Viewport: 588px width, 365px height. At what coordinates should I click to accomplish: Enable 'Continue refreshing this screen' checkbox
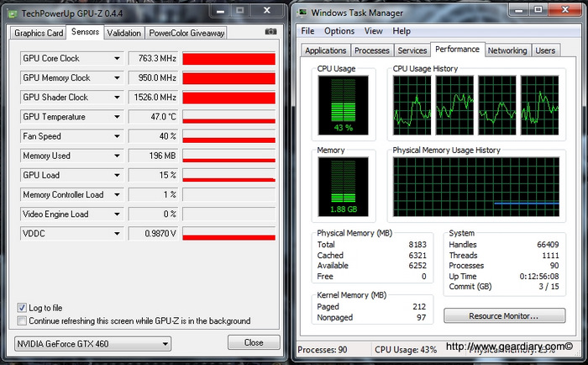(x=22, y=320)
